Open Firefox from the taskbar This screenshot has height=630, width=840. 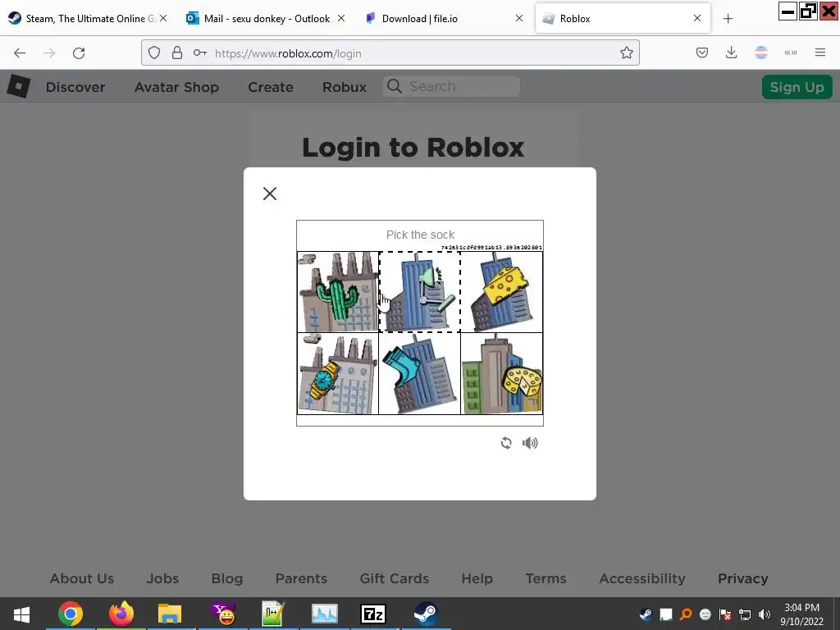pos(121,614)
